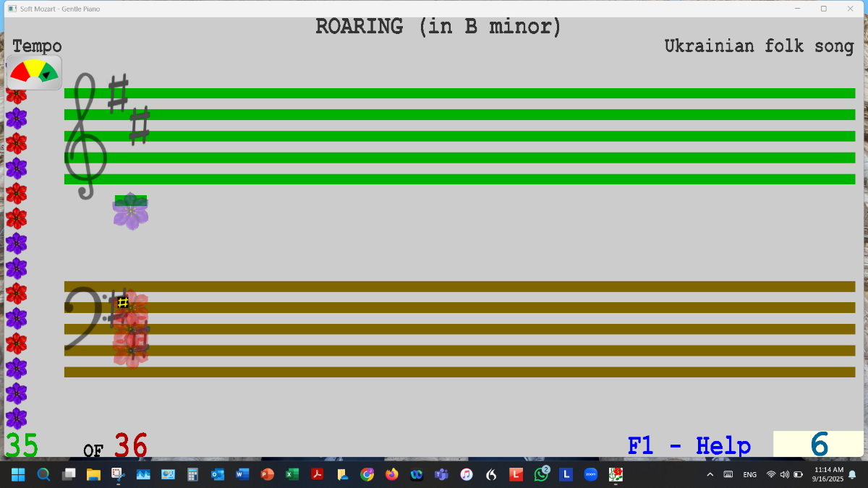
Task: Open WhatsApp from the taskbar
Action: click(541, 474)
